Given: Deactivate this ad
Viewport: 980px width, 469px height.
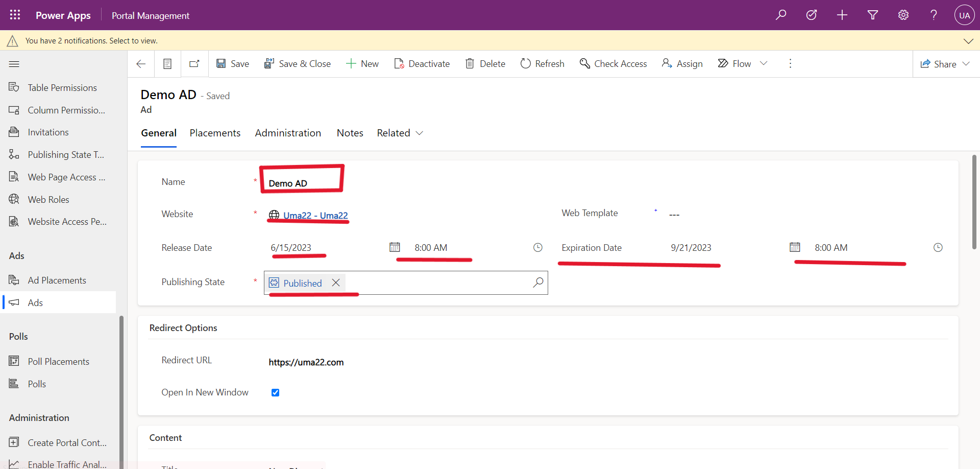Looking at the screenshot, I should 422,64.
